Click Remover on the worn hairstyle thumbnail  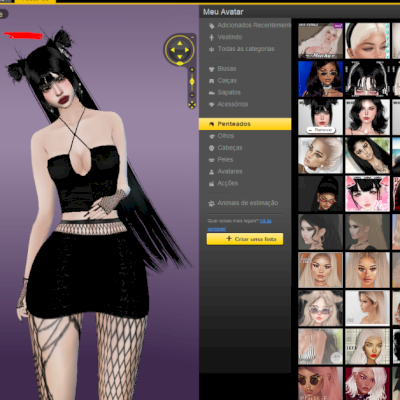coord(320,130)
